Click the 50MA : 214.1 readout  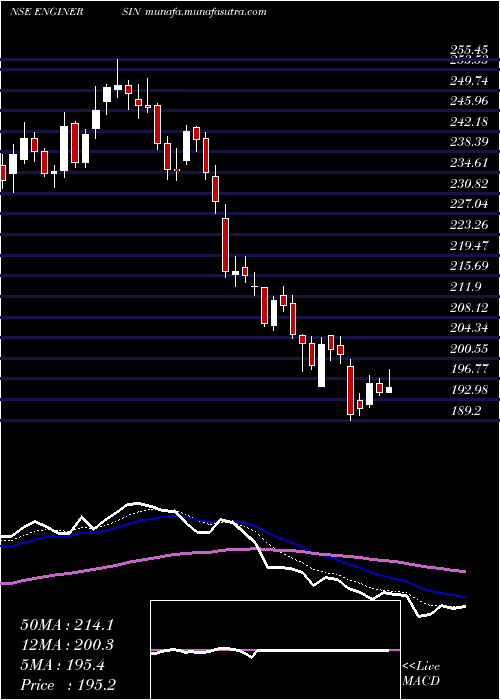(66, 625)
